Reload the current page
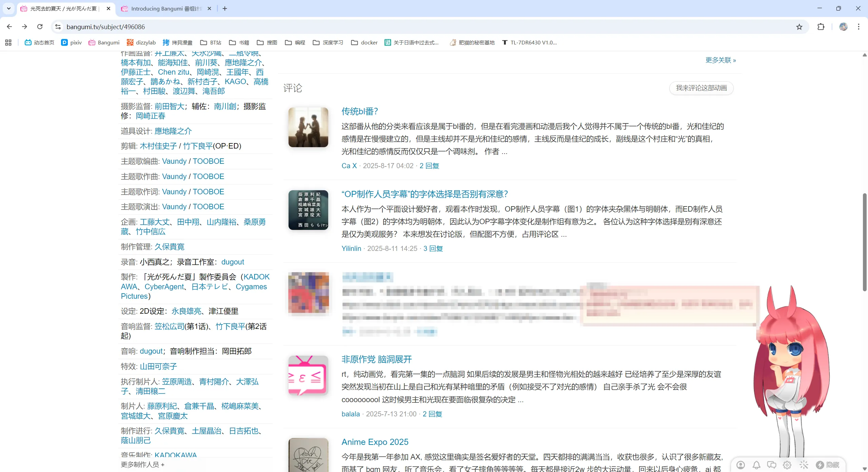 [x=40, y=27]
